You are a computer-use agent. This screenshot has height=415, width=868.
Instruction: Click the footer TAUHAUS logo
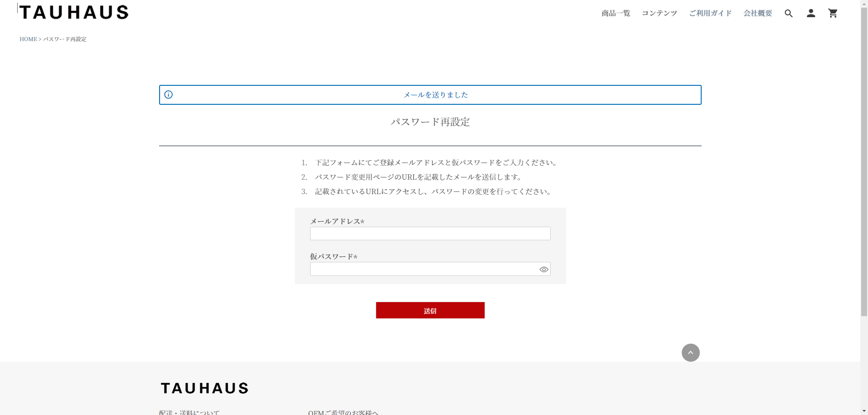(204, 388)
